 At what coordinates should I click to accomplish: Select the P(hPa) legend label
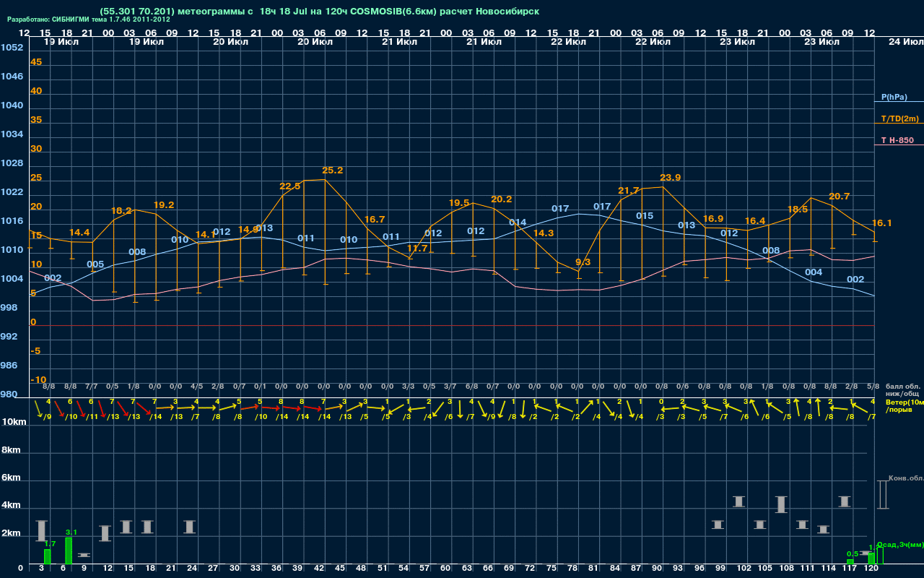point(894,97)
